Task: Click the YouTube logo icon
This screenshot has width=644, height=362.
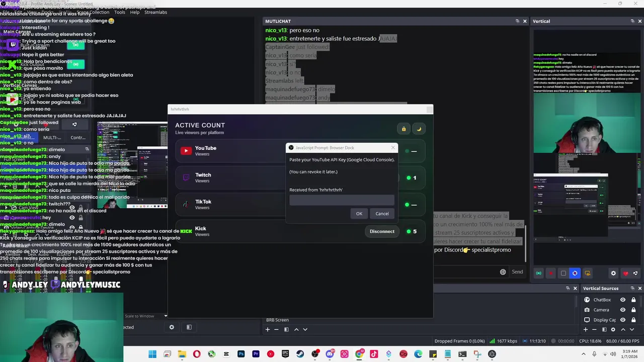Action: point(186,151)
